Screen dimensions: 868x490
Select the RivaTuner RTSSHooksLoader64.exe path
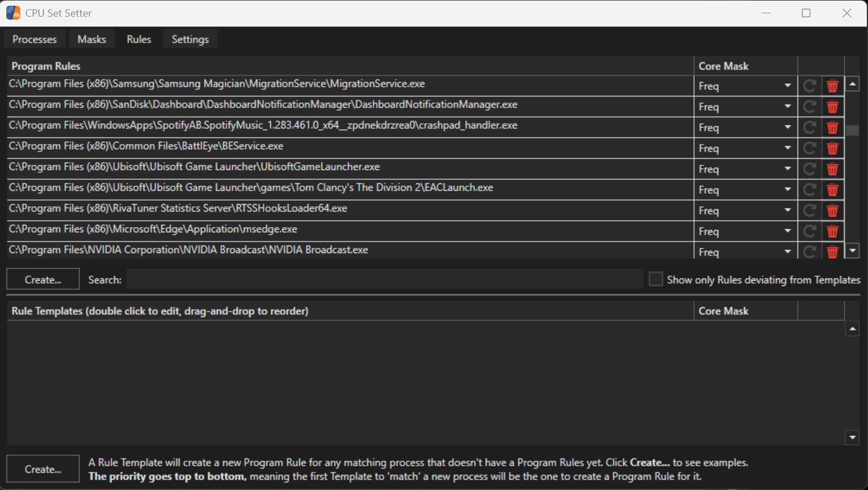pos(178,208)
